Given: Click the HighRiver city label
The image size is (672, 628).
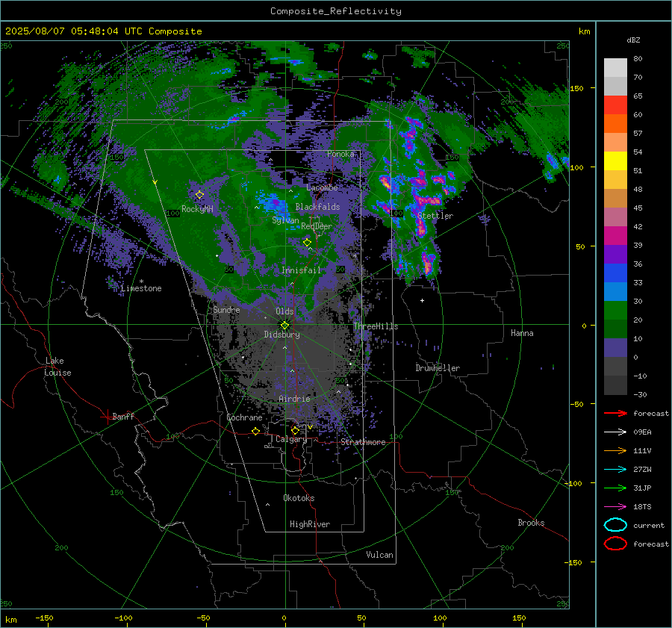Looking at the screenshot, I should click(310, 524).
